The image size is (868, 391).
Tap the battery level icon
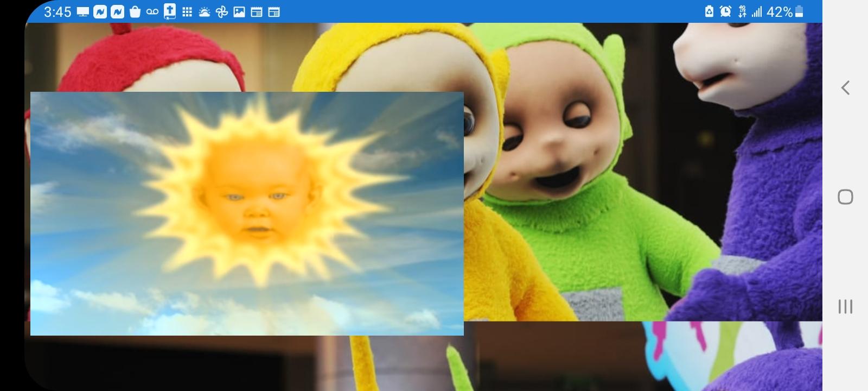click(x=799, y=11)
